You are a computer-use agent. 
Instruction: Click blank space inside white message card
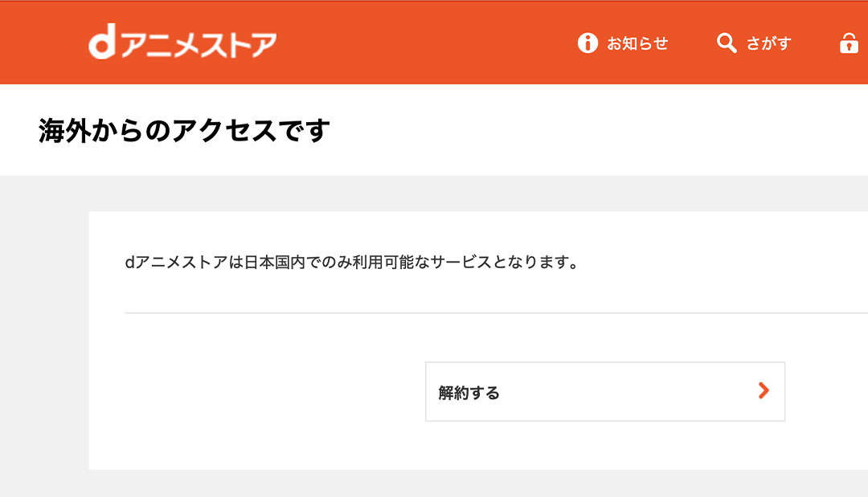coord(241,385)
